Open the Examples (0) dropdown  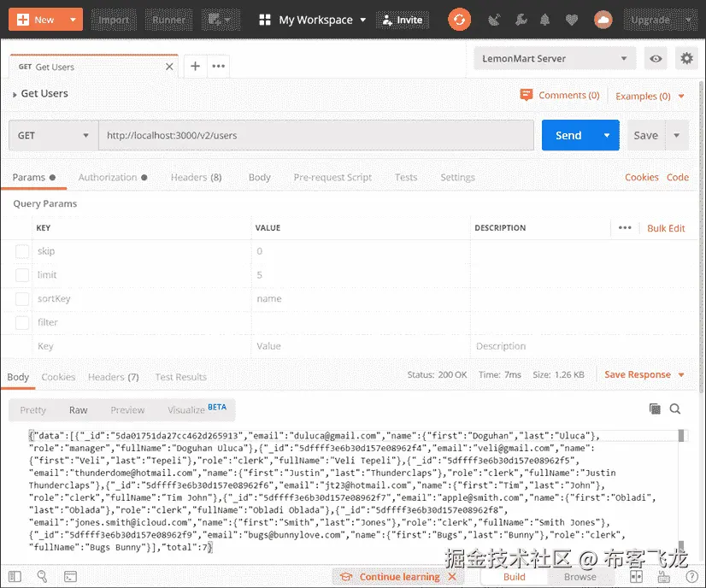[x=650, y=96]
